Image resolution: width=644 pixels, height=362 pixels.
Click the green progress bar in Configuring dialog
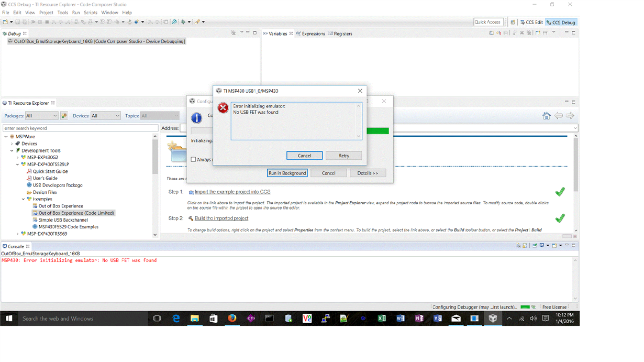(377, 131)
